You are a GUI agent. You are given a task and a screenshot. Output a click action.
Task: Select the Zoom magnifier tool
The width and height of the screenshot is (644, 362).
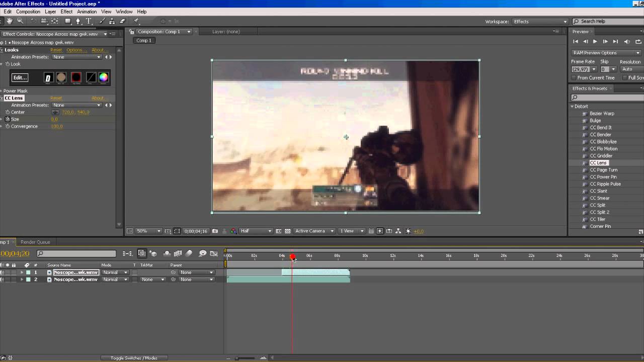pyautogui.click(x=20, y=21)
